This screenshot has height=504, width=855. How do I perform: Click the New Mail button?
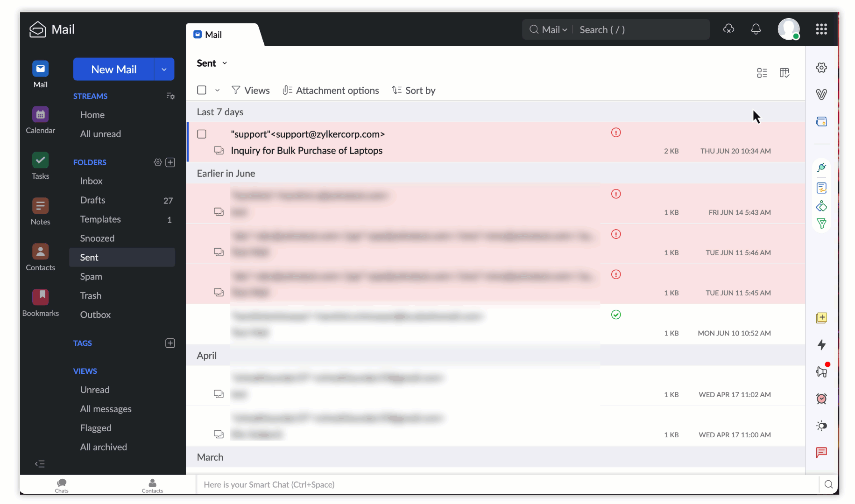pos(114,69)
